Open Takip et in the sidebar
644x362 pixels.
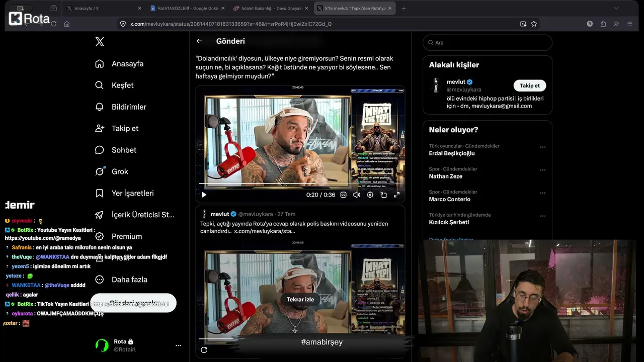[117, 129]
